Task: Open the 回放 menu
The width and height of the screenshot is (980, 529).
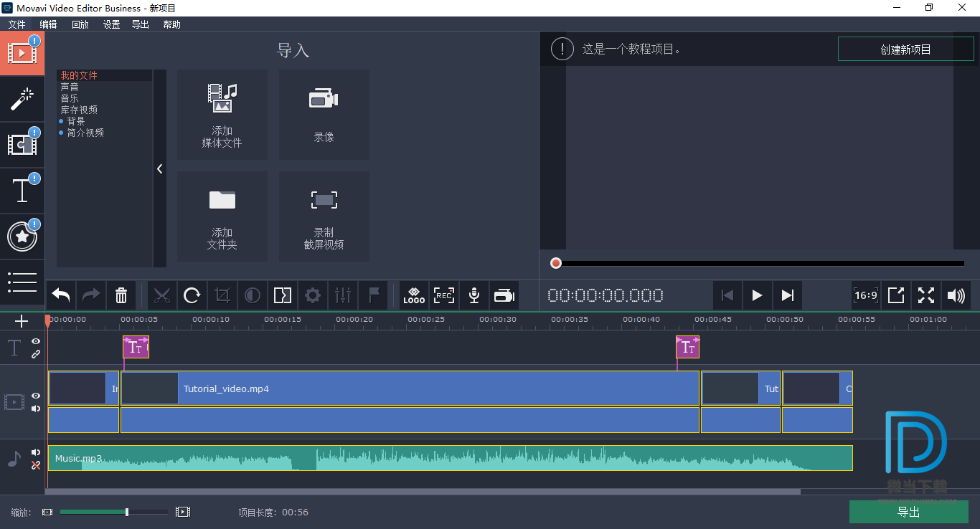Action: pos(80,24)
